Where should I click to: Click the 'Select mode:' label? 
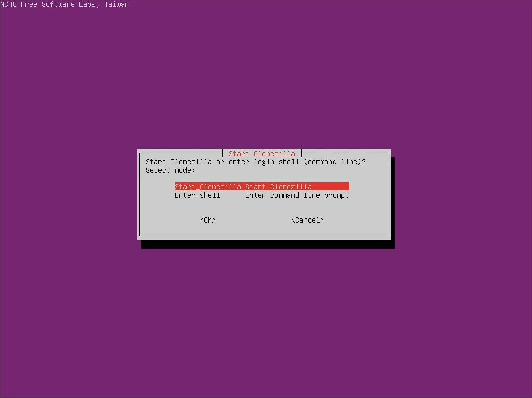tap(170, 170)
